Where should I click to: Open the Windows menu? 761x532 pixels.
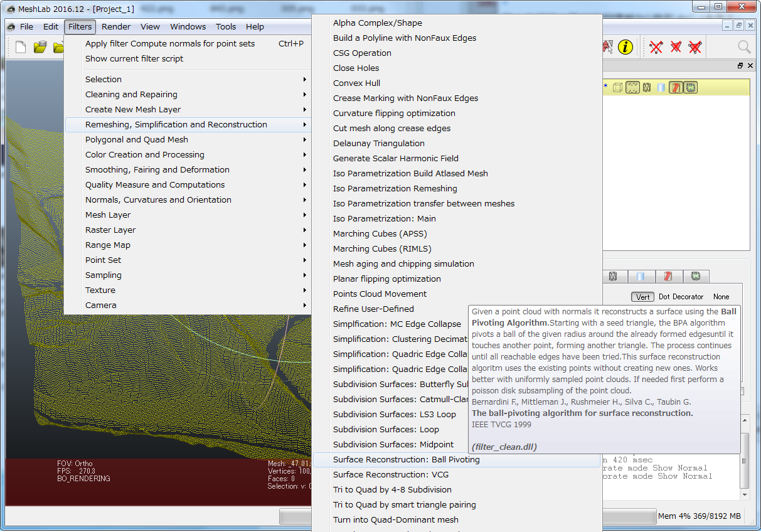pos(188,26)
